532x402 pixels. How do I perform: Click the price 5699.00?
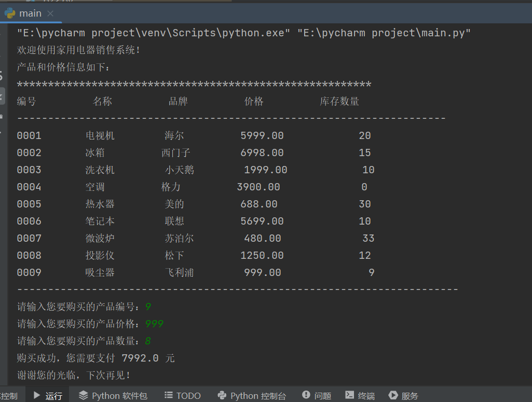point(262,221)
